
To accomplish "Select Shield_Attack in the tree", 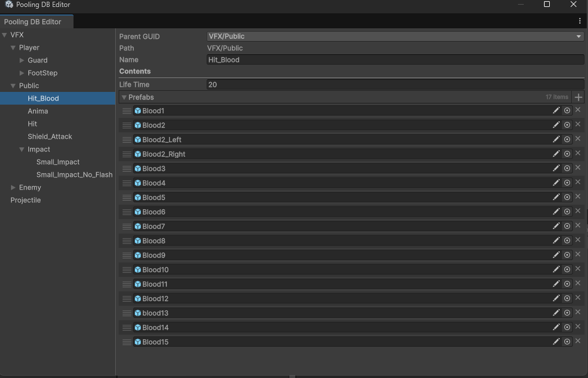I will pyautogui.click(x=50, y=136).
